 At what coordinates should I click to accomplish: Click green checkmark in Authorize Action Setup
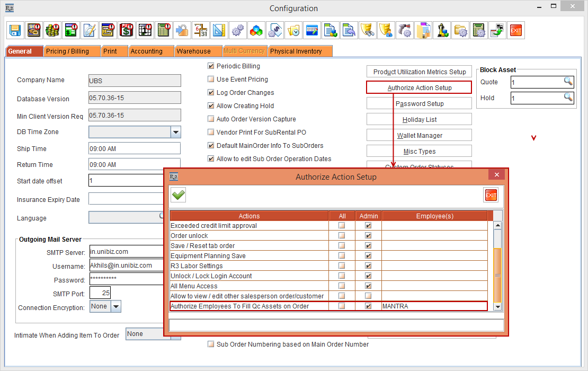click(179, 195)
